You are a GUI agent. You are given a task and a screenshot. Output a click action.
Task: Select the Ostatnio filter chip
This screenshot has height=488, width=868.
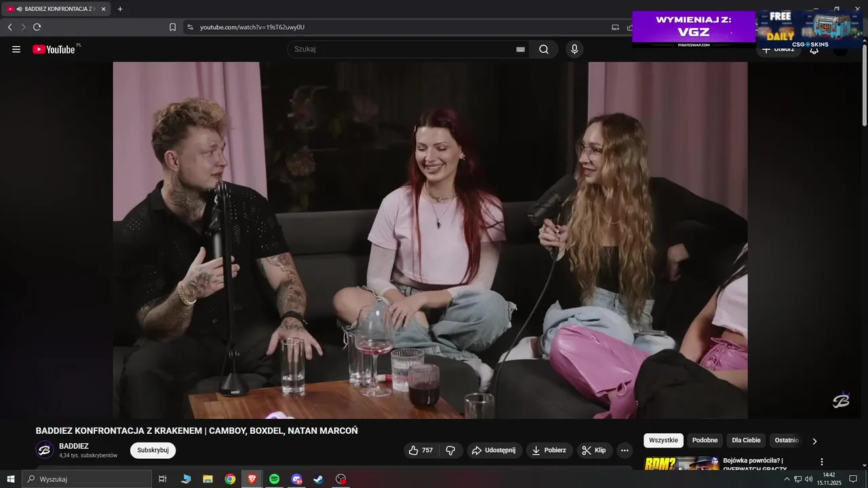(787, 441)
